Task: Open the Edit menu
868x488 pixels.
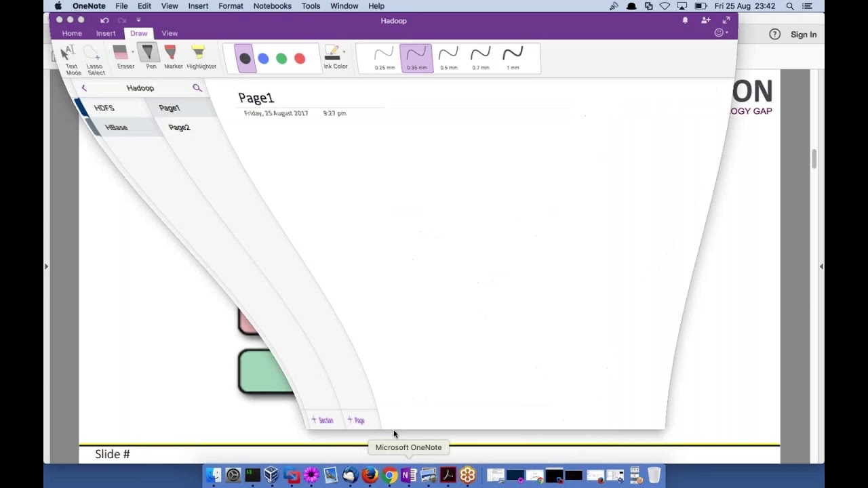Action: coord(144,6)
